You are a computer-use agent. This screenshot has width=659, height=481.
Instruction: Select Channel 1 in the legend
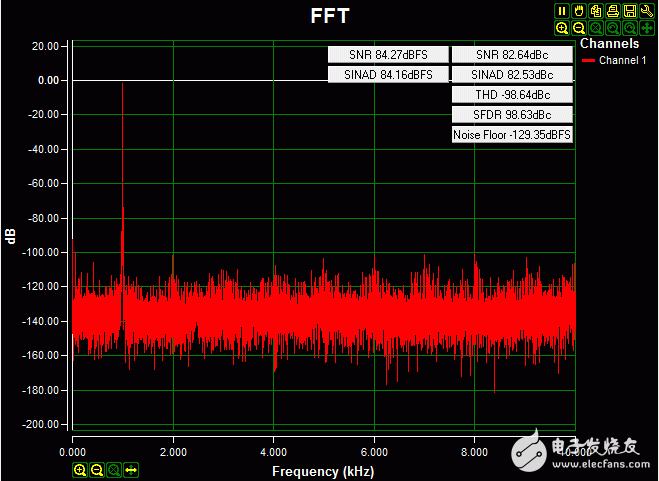(x=622, y=61)
